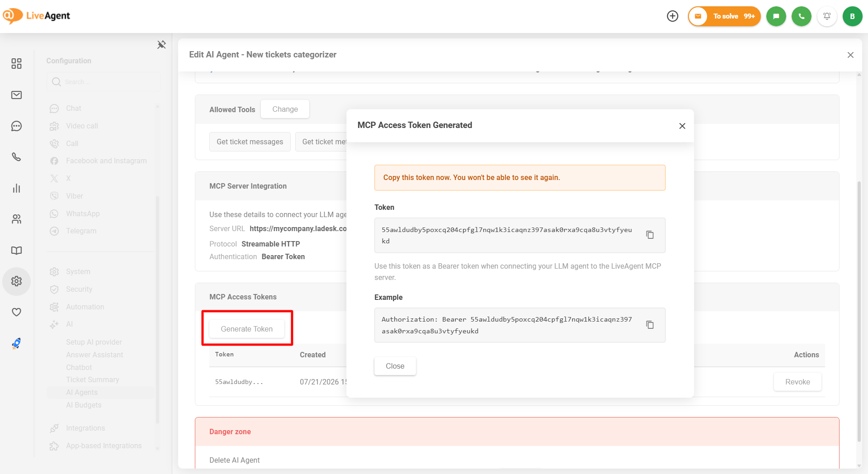Open AI Agents settings
The width and height of the screenshot is (868, 474).
[82, 393]
